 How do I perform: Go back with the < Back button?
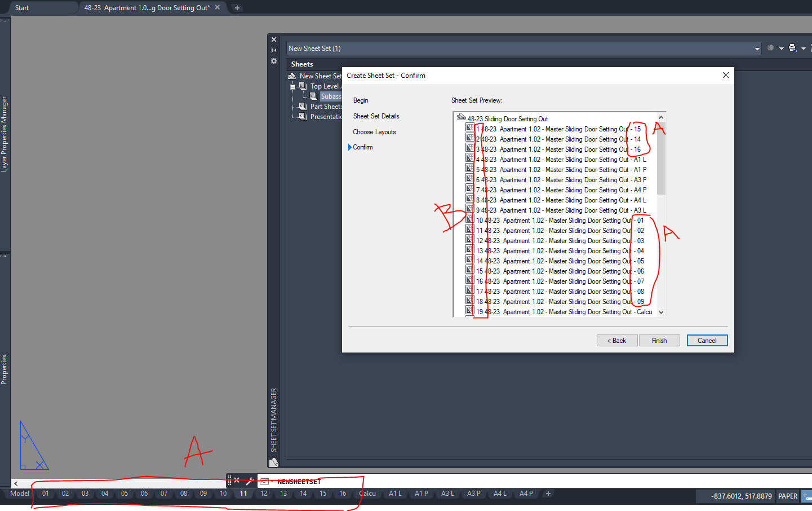pyautogui.click(x=616, y=340)
